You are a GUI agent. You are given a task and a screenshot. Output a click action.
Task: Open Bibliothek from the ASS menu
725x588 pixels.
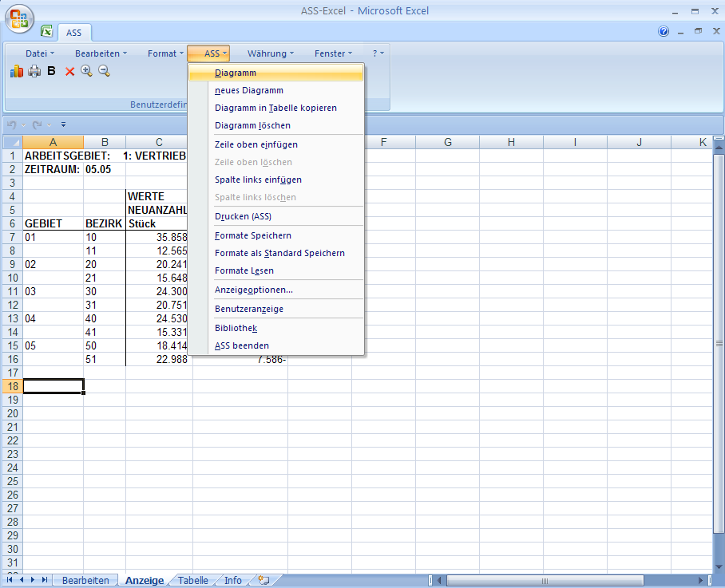(276, 328)
